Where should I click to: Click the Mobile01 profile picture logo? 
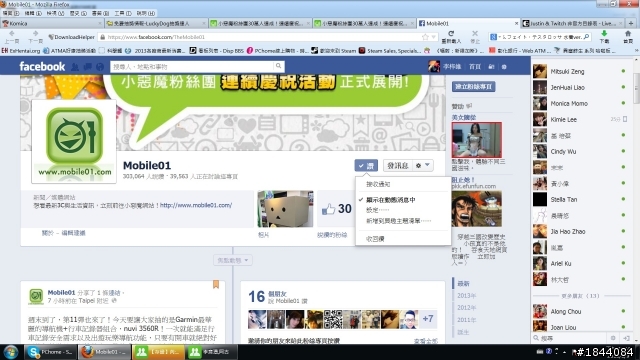coord(74,141)
